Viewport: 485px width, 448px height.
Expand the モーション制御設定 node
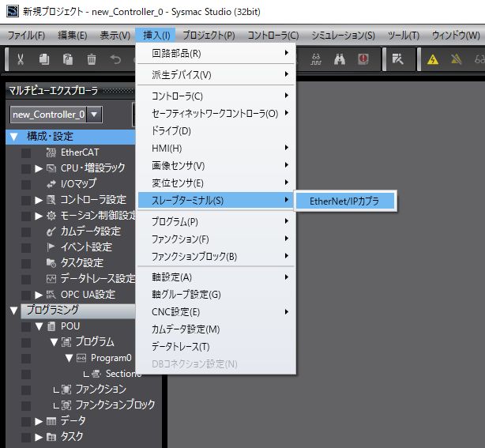39,216
